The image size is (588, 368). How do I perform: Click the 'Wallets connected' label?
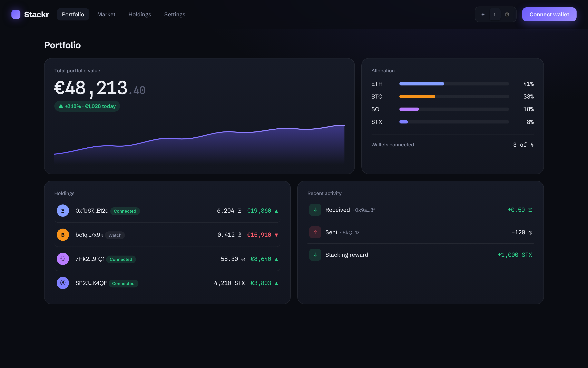tap(393, 145)
